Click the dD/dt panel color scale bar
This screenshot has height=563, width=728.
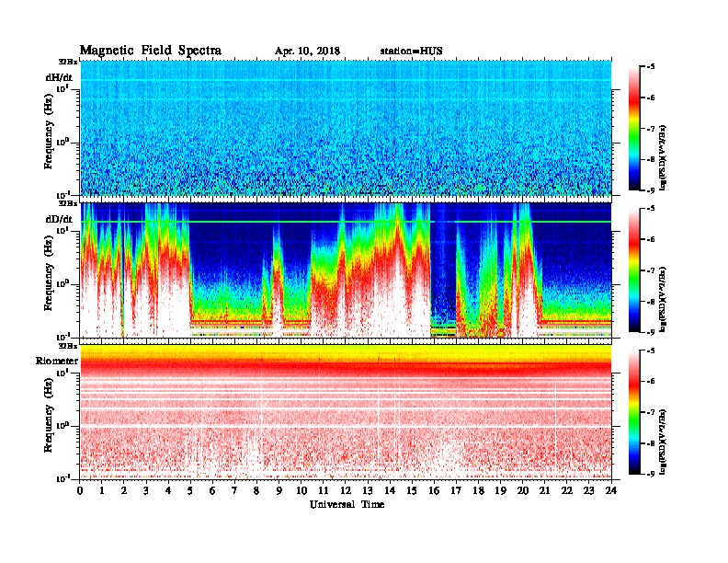pos(634,270)
